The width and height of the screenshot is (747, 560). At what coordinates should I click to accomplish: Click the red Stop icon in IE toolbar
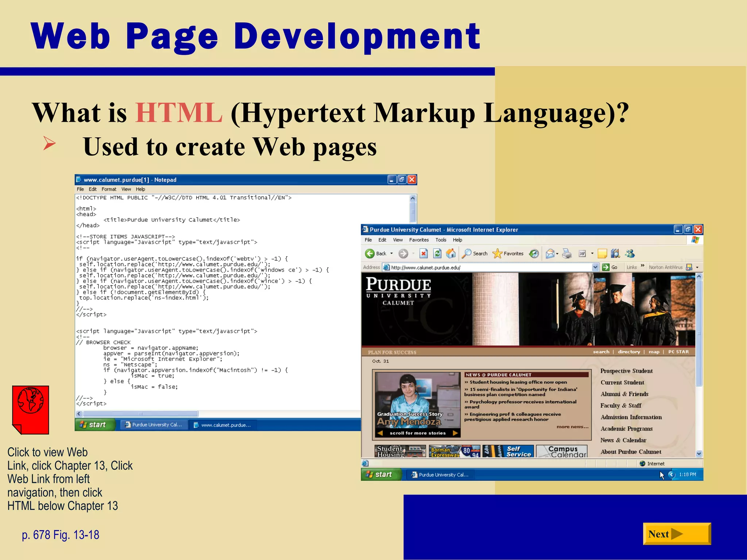(423, 253)
